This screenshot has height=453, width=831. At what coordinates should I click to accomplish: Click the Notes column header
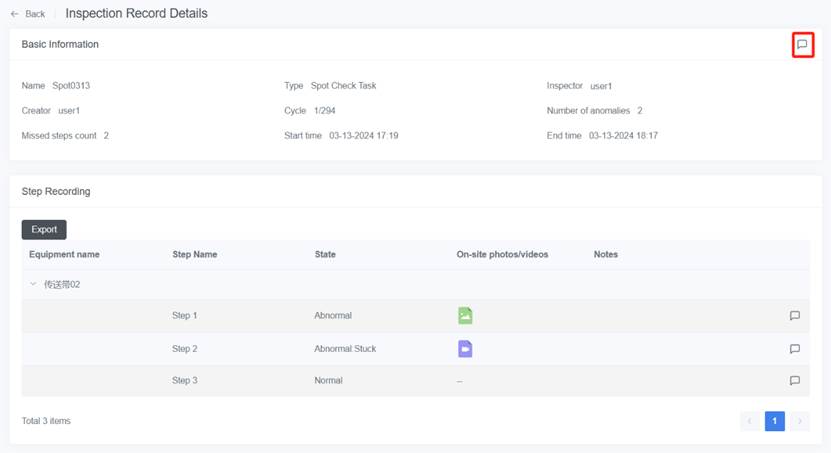(605, 255)
